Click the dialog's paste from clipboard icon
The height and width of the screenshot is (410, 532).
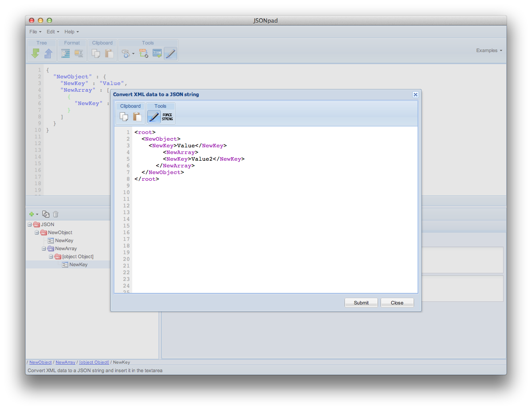click(x=137, y=117)
